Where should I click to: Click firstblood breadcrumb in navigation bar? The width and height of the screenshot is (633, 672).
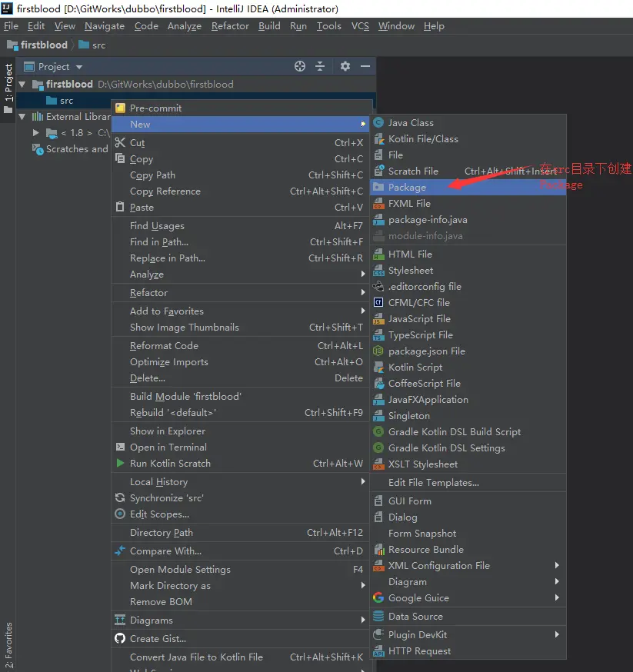38,45
